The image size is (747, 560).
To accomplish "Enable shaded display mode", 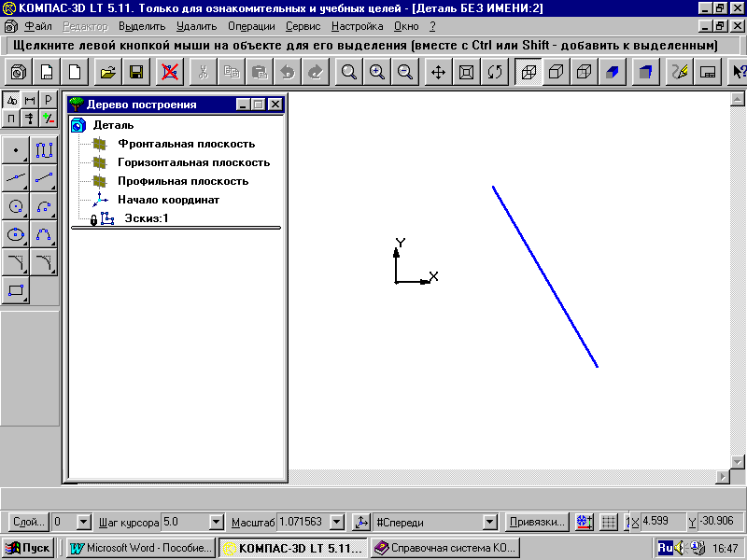I will coord(613,72).
